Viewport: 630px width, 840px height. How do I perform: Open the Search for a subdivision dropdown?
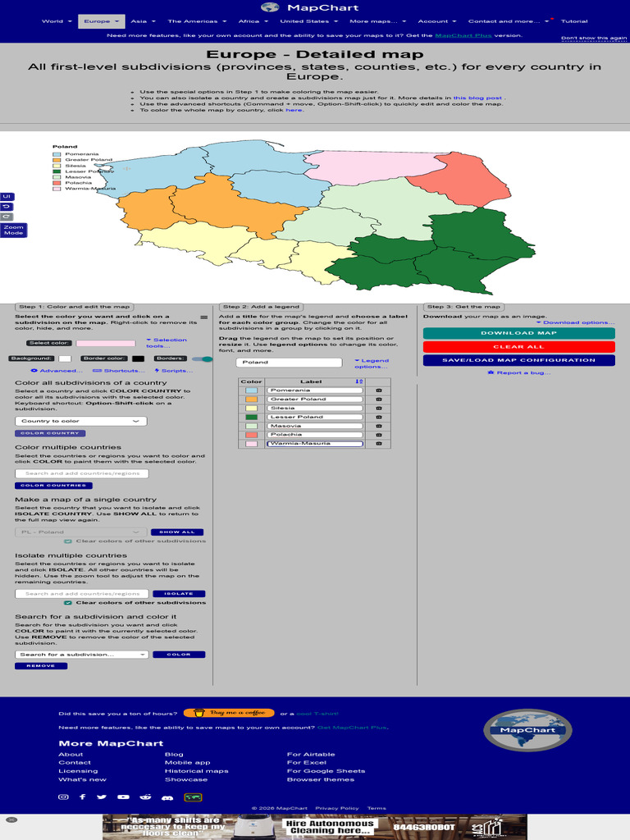tap(81, 655)
